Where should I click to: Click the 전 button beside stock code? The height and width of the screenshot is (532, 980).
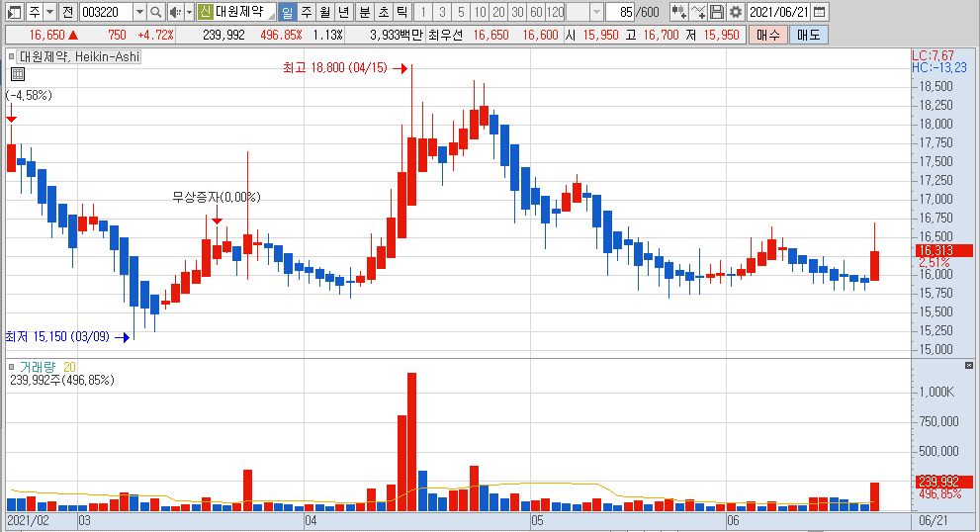[x=68, y=11]
